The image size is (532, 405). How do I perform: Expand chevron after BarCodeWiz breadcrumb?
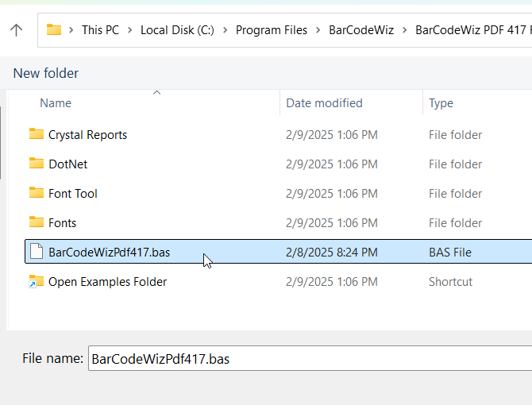(x=405, y=30)
